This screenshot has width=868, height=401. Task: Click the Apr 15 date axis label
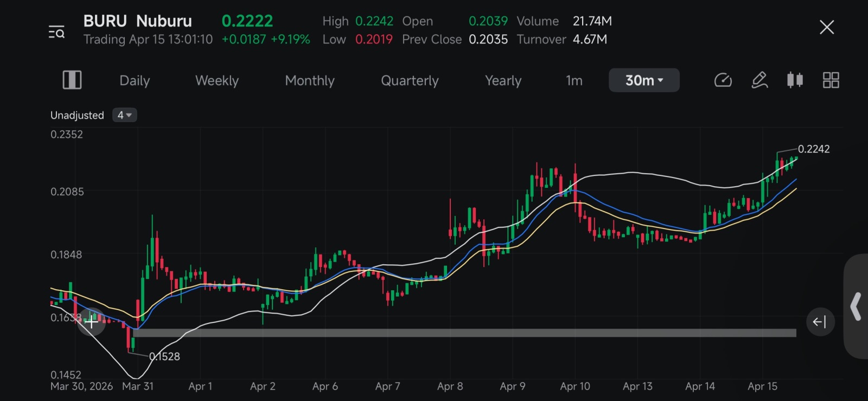pos(762,386)
